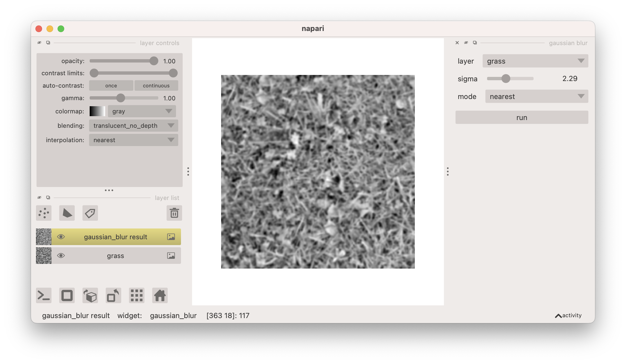
Task: Add a new Shapes layer
Action: point(67,213)
